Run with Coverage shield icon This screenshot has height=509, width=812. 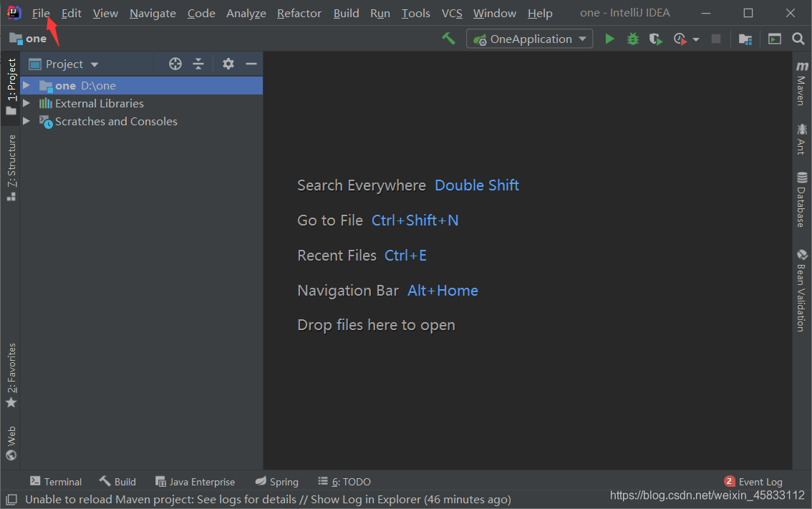tap(656, 39)
